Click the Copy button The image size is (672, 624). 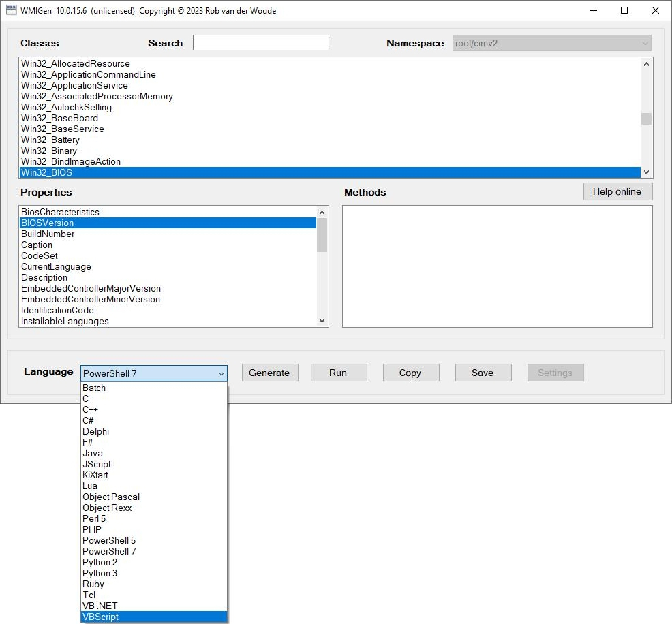(410, 373)
